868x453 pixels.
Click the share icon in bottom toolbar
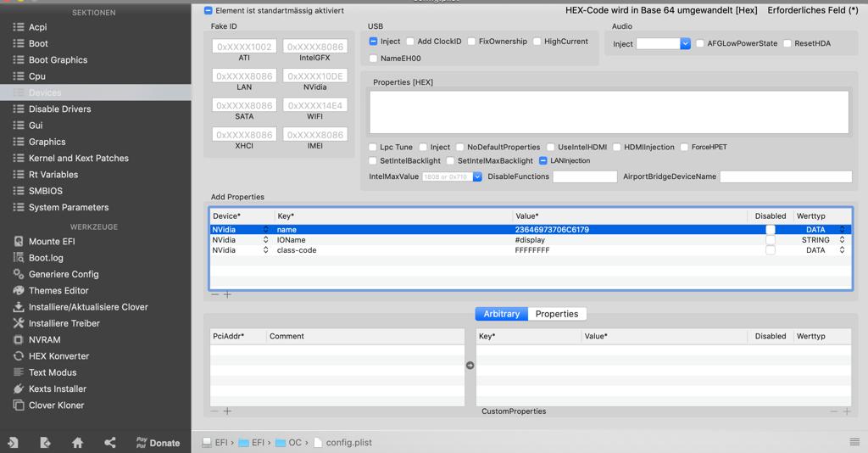point(110,443)
